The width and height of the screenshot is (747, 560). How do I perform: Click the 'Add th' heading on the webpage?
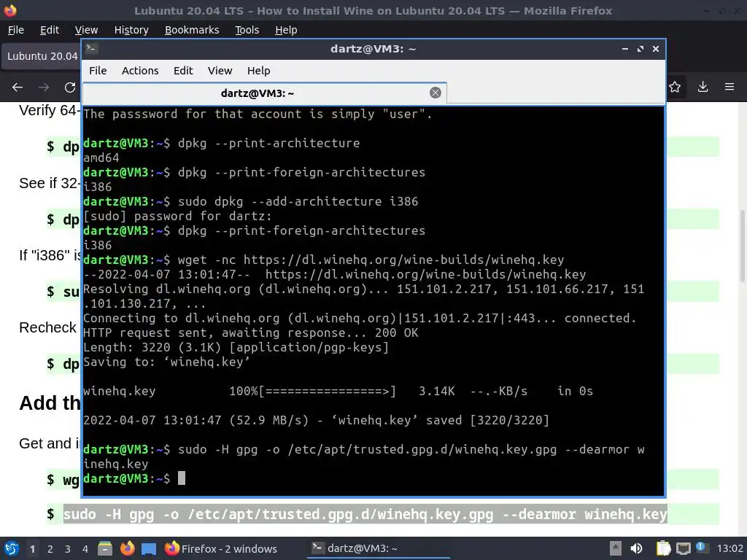coord(50,403)
